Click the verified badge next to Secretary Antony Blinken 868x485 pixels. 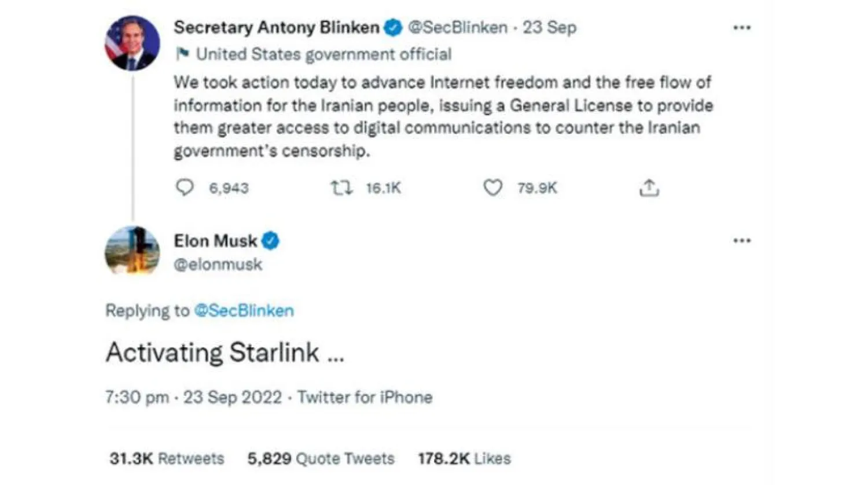(x=393, y=27)
